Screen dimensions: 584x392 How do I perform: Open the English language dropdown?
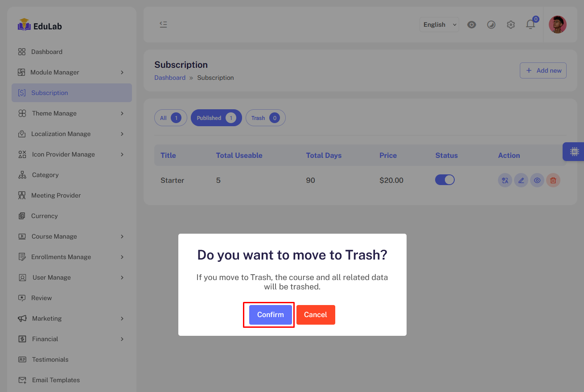[x=439, y=25]
